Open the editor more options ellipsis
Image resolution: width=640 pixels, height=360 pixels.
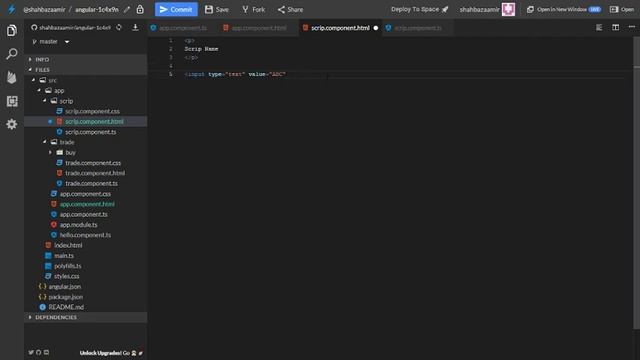(x=632, y=27)
